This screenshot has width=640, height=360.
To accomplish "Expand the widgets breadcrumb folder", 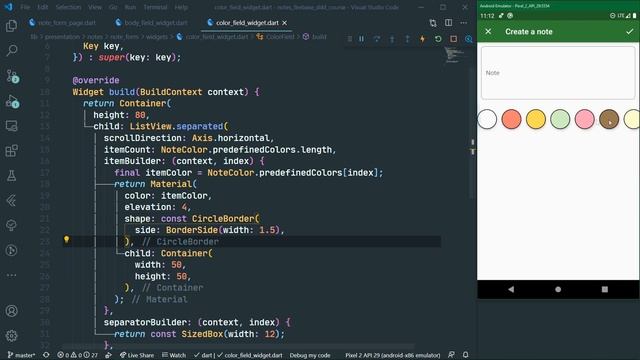I will tap(157, 37).
